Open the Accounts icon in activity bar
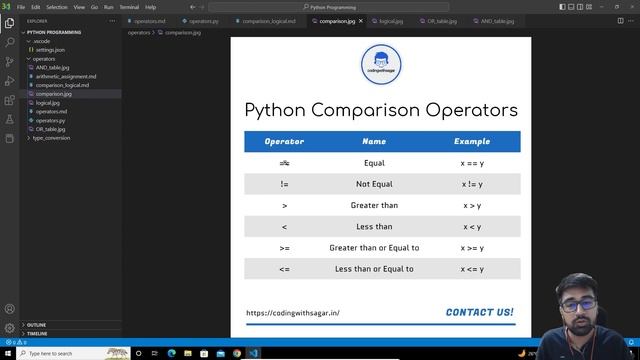The image size is (640, 360). tap(9, 309)
